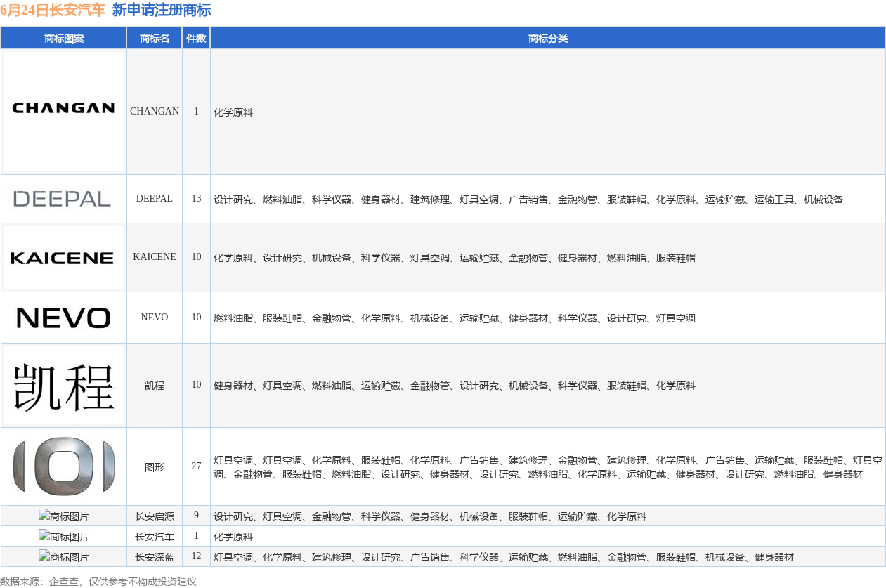Screen dimensions: 886x588
Task: Click KAICENE row category list
Action: [455, 258]
